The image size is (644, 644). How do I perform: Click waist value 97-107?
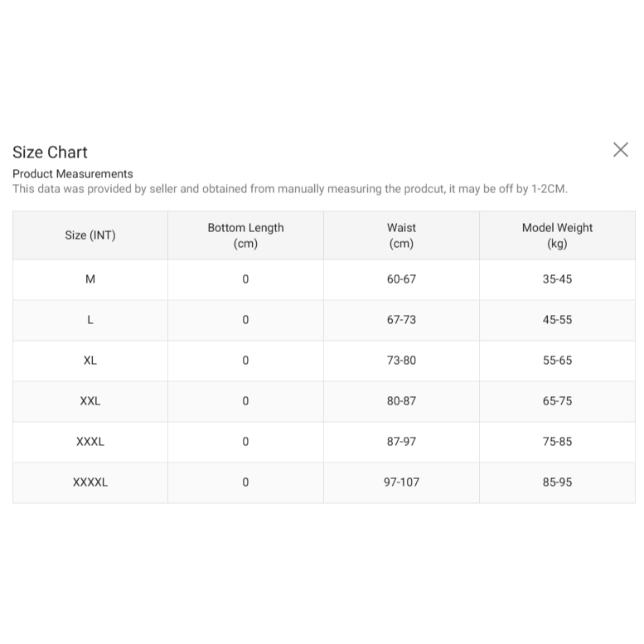[x=401, y=482]
